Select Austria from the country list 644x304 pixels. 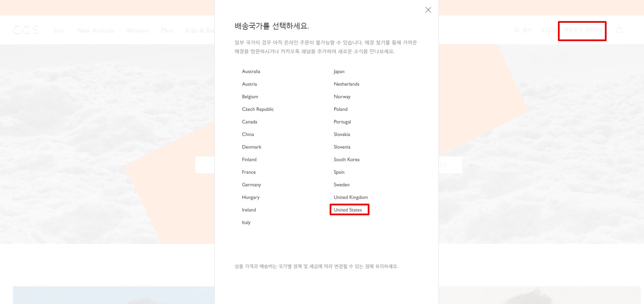[249, 84]
